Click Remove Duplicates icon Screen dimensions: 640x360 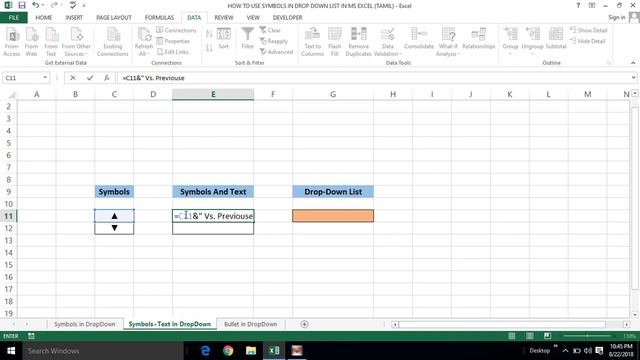[358, 42]
